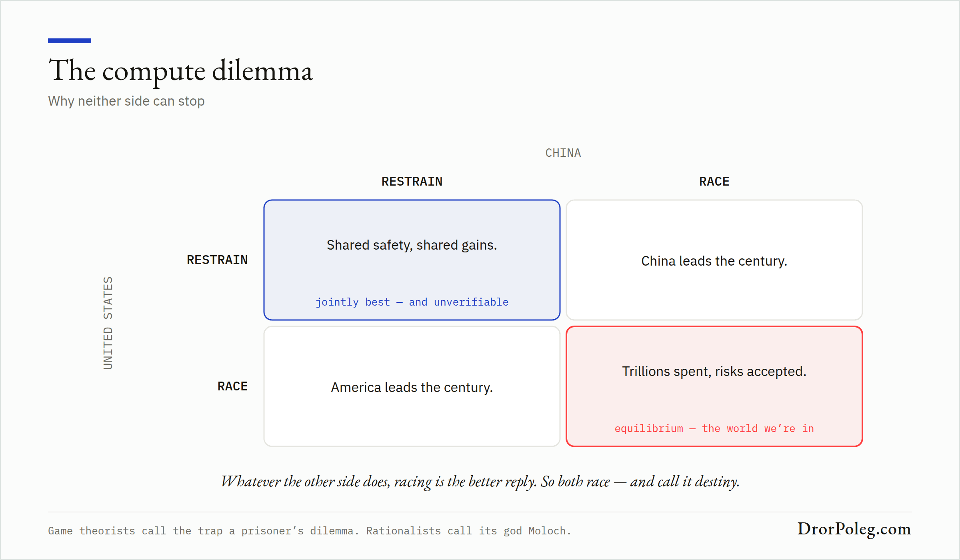Select the "America leads the century" cell
Screen dimensions: 960x560
pos(412,386)
